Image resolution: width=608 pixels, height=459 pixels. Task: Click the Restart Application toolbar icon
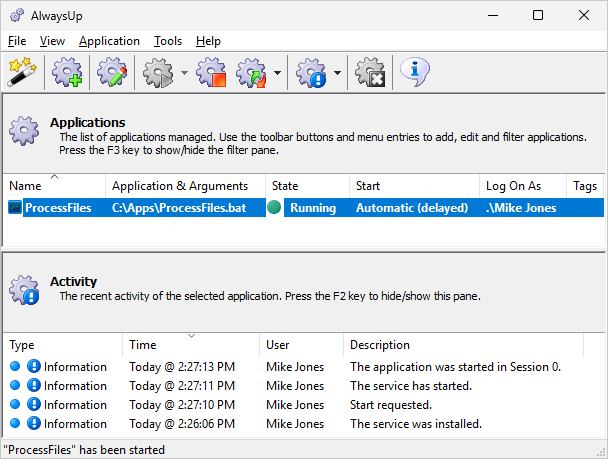251,72
